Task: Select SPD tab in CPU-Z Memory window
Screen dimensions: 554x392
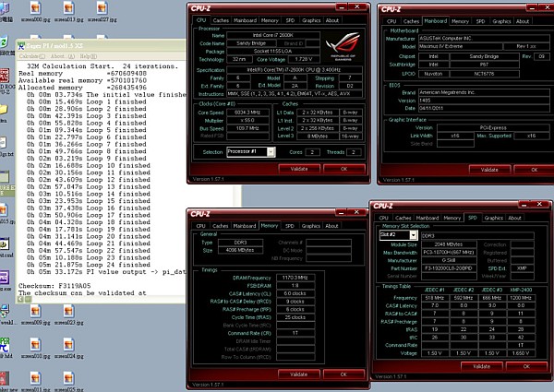Action: 290,226
